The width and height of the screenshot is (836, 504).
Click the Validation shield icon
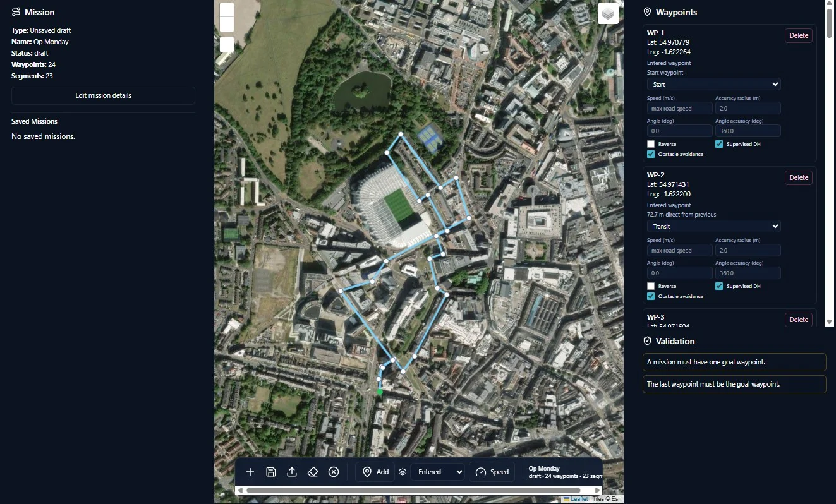coord(647,341)
